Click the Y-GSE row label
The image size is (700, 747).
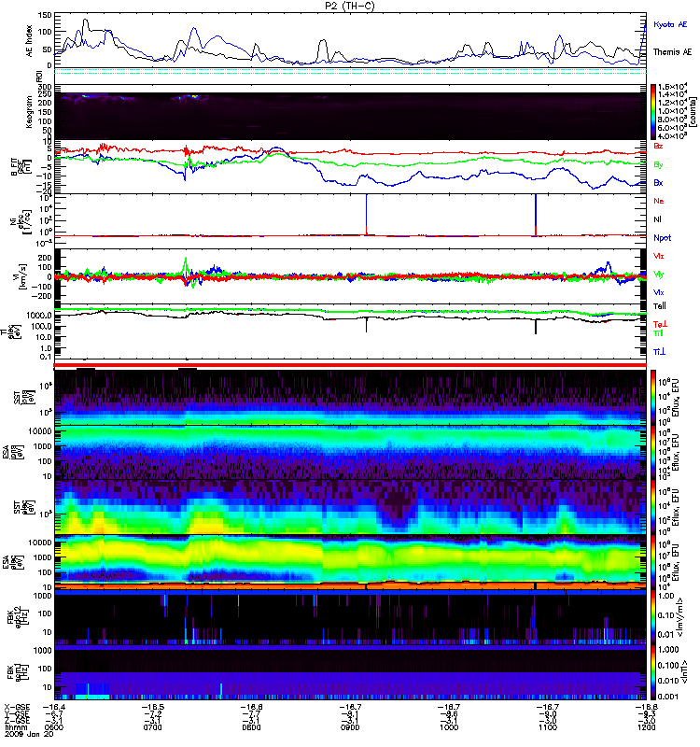coord(17,713)
